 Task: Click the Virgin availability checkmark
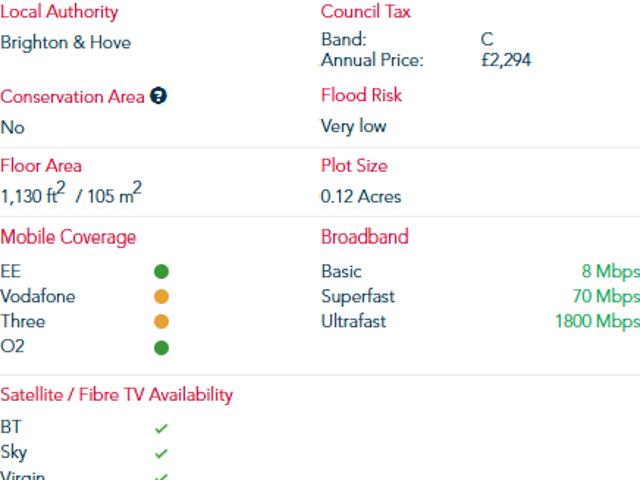pyautogui.click(x=161, y=477)
